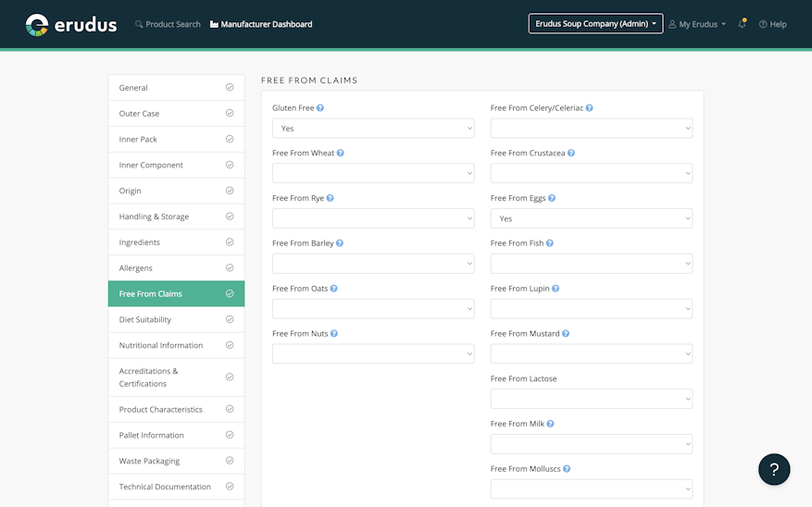This screenshot has height=507, width=812.
Task: Open the Free From Celery/Celeriac dropdown
Action: [x=592, y=129]
